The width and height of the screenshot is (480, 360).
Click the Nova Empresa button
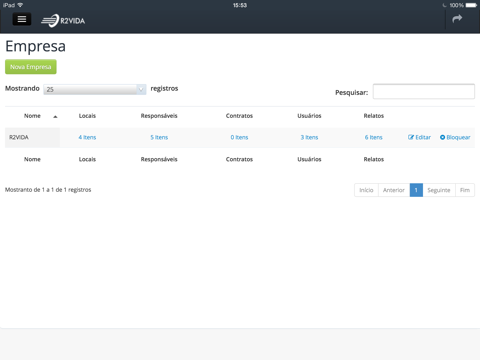(31, 67)
